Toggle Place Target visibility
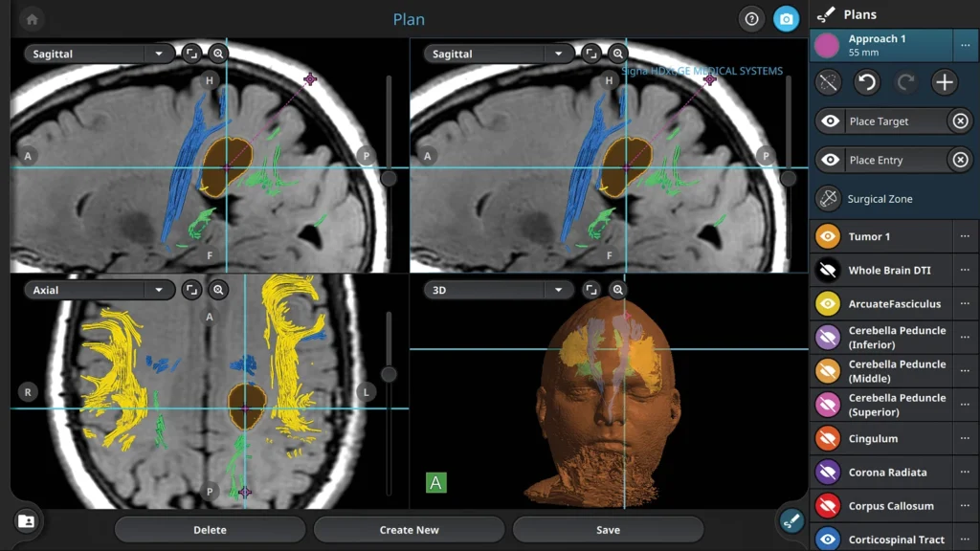This screenshot has height=551, width=980. (x=830, y=121)
